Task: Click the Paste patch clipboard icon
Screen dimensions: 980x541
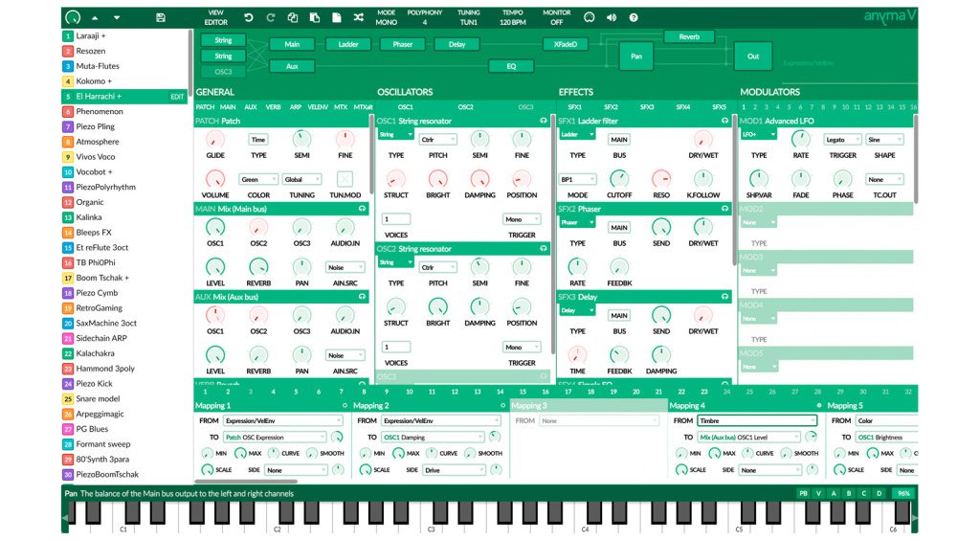Action: tap(314, 17)
